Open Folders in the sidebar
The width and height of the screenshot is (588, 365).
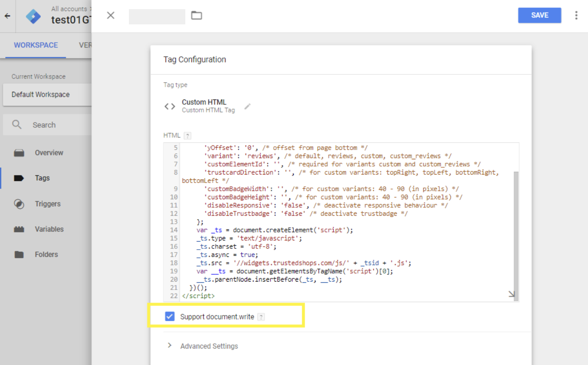(x=47, y=255)
